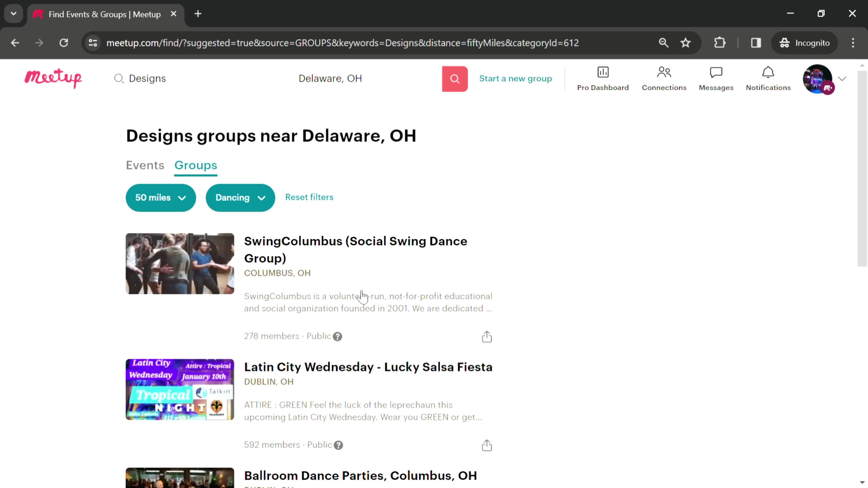Bookmark this page with star
Image resolution: width=868 pixels, height=488 pixels.
(685, 43)
